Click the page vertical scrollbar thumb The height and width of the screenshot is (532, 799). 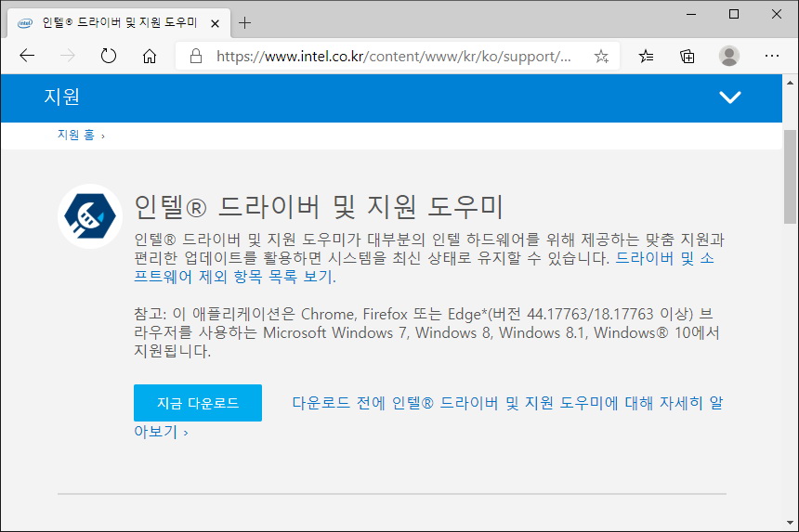coord(790,176)
